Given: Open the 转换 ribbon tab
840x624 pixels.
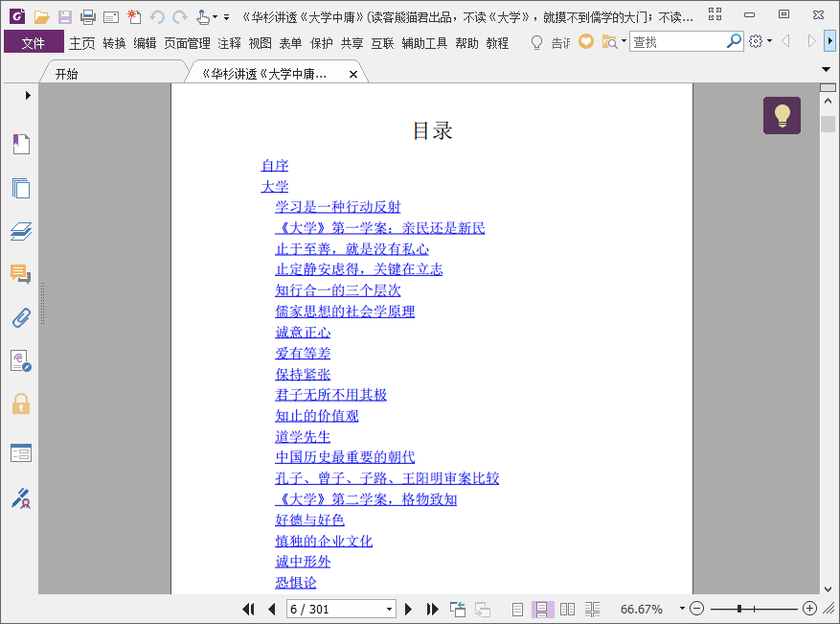Looking at the screenshot, I should pyautogui.click(x=114, y=43).
